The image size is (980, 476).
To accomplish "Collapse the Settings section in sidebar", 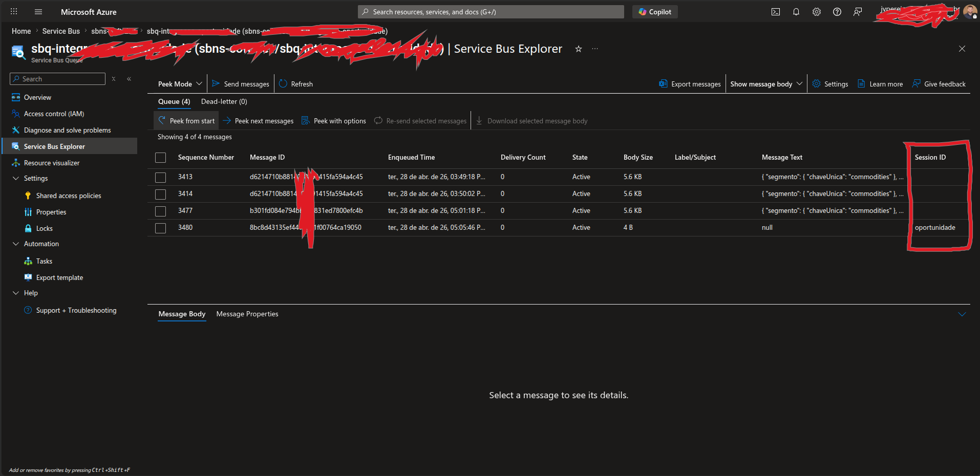I will 16,178.
